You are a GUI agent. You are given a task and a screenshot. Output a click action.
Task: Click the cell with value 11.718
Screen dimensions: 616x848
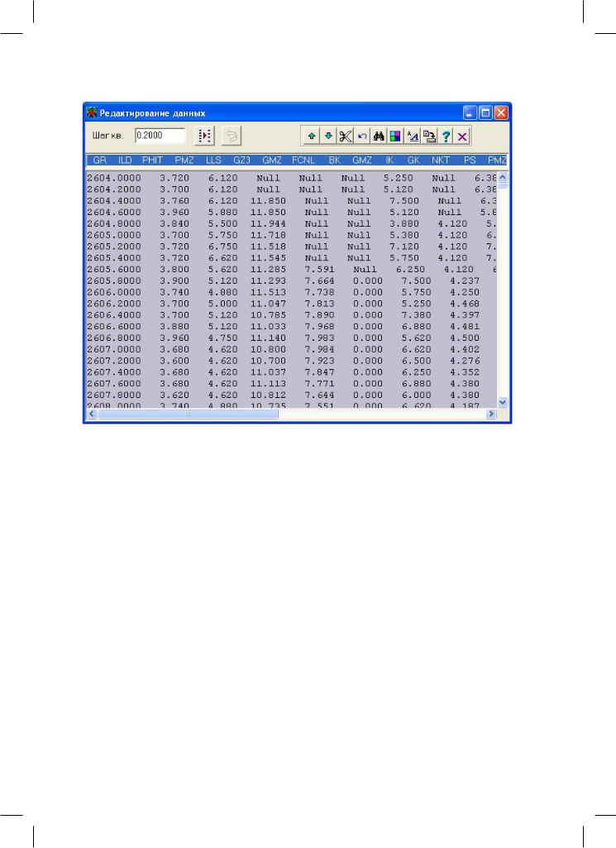coord(268,235)
